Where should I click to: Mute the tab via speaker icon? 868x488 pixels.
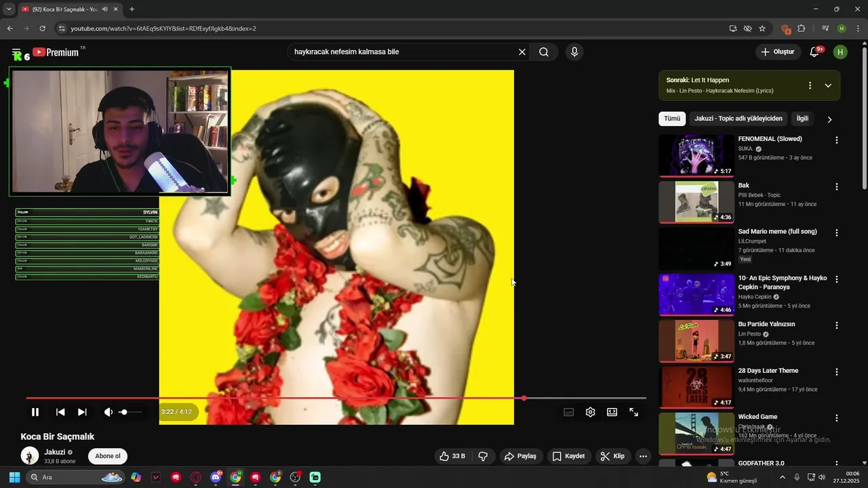click(104, 9)
